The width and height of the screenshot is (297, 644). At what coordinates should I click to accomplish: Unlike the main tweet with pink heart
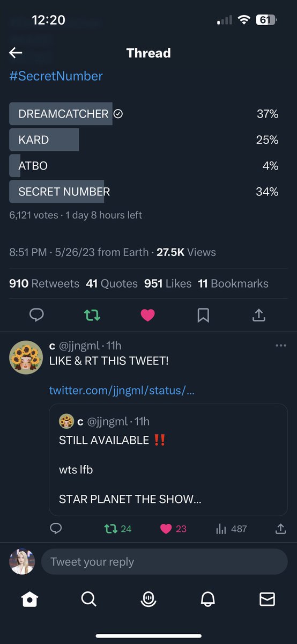pyautogui.click(x=147, y=316)
